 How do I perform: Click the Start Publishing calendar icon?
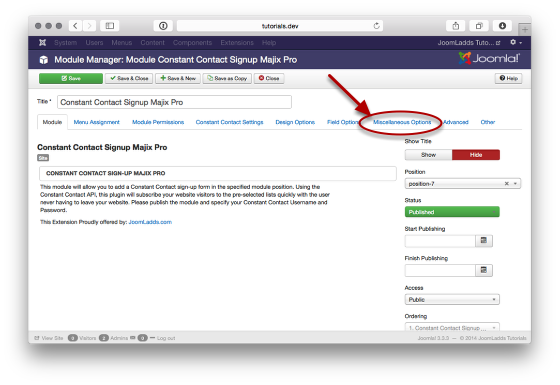click(484, 241)
